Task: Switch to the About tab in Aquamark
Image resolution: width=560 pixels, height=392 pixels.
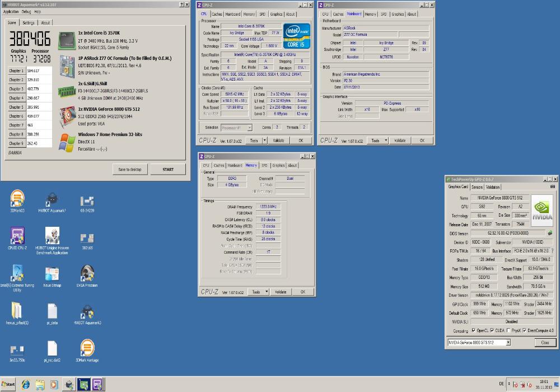Action: 45,22
